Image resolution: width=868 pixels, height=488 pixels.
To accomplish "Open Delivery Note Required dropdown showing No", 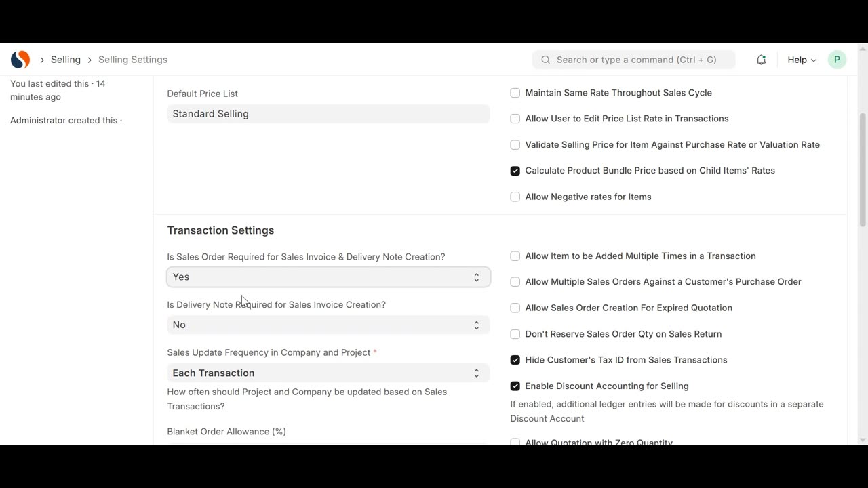I will (328, 325).
